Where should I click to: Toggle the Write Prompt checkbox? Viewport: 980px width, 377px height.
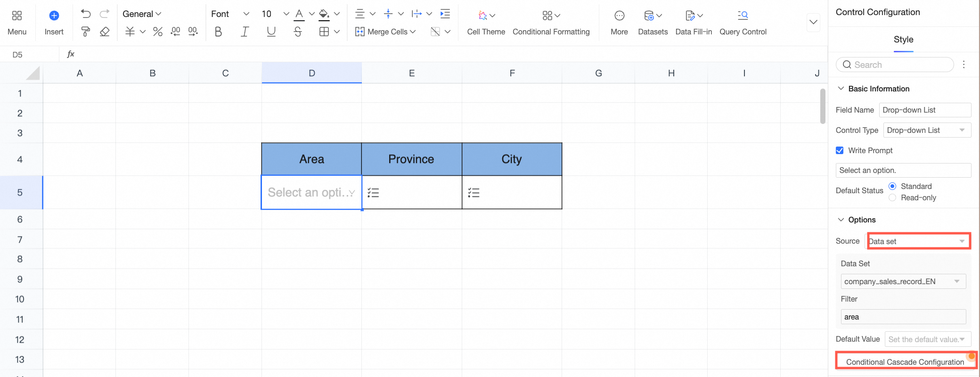(x=840, y=150)
